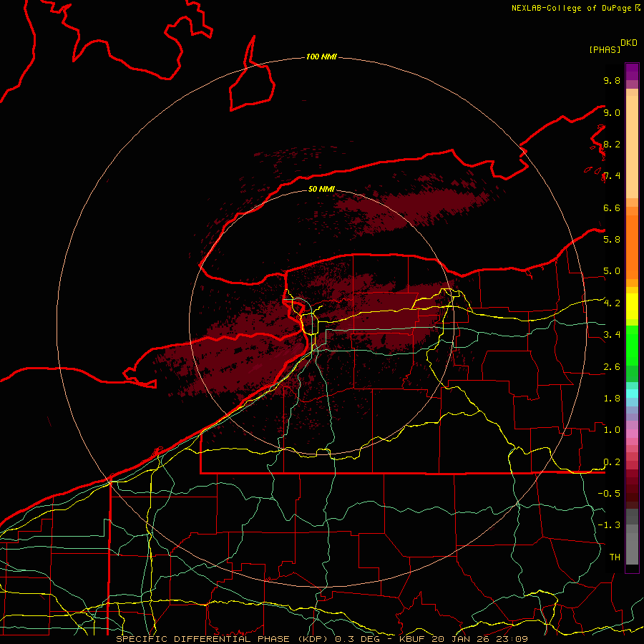The image size is (644, 644).
Task: Click the yellow segment of the color bar
Action: tap(632, 306)
